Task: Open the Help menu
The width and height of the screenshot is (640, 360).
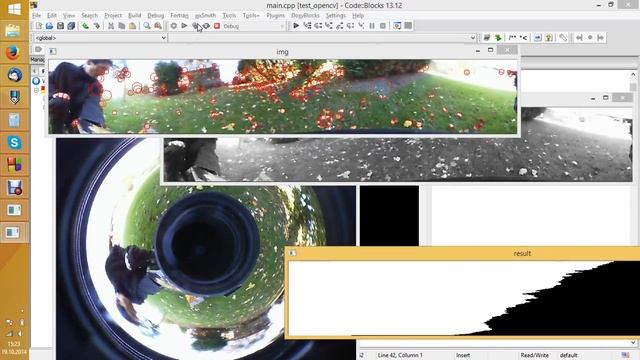Action: point(358,16)
